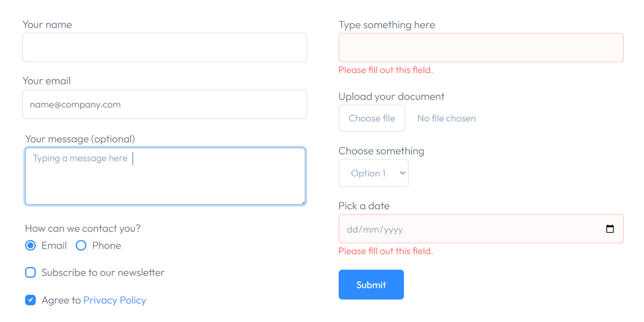The image size is (644, 322).
Task: Open the Privacy Policy link
Action: 115,300
